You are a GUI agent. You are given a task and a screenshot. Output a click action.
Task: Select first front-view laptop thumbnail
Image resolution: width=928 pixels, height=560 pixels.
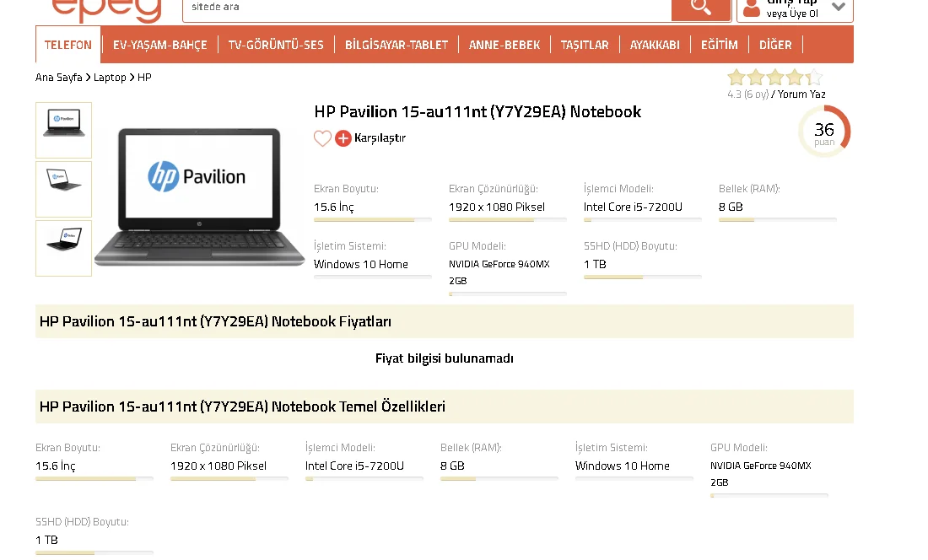[64, 130]
